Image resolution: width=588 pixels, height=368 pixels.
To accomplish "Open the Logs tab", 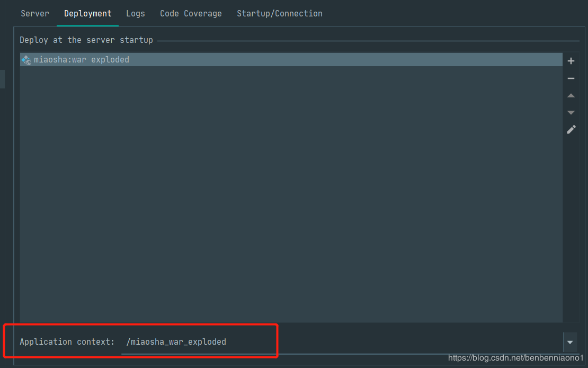I will pyautogui.click(x=136, y=14).
